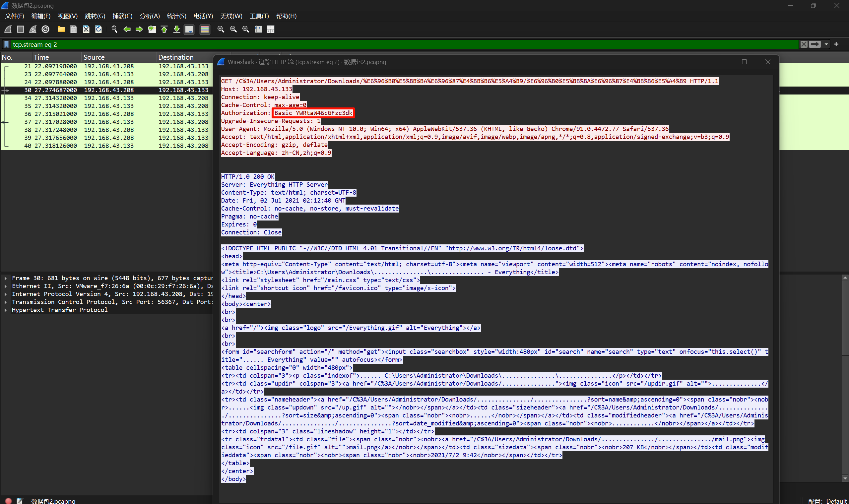
Task: Sort packets by the Time column header
Action: pos(56,57)
